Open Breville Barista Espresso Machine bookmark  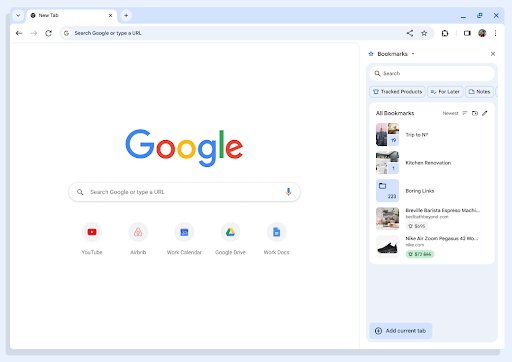click(432, 219)
